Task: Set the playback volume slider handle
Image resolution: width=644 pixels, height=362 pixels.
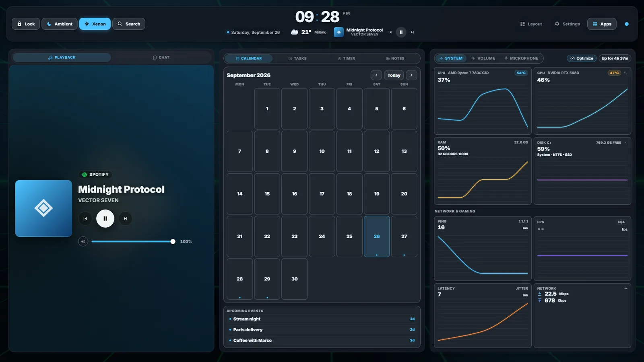Action: point(173,241)
